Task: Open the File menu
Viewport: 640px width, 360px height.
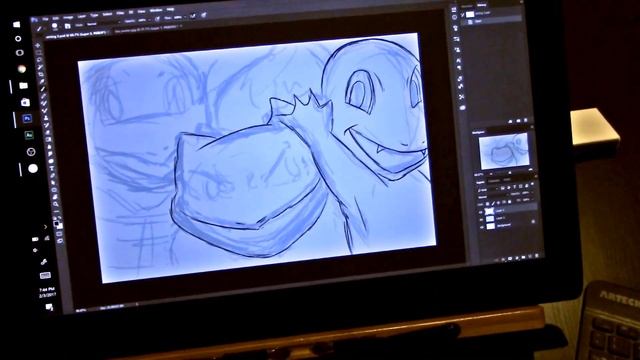Action: pyautogui.click(x=45, y=19)
